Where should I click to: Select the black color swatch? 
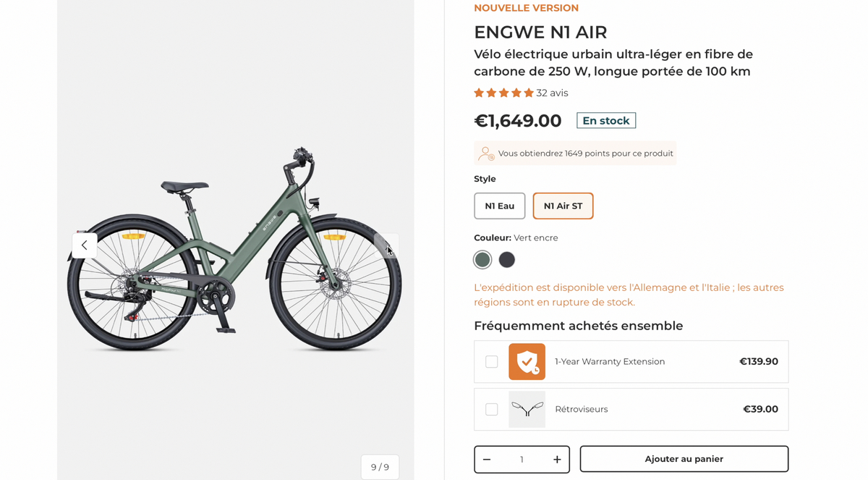[506, 259]
